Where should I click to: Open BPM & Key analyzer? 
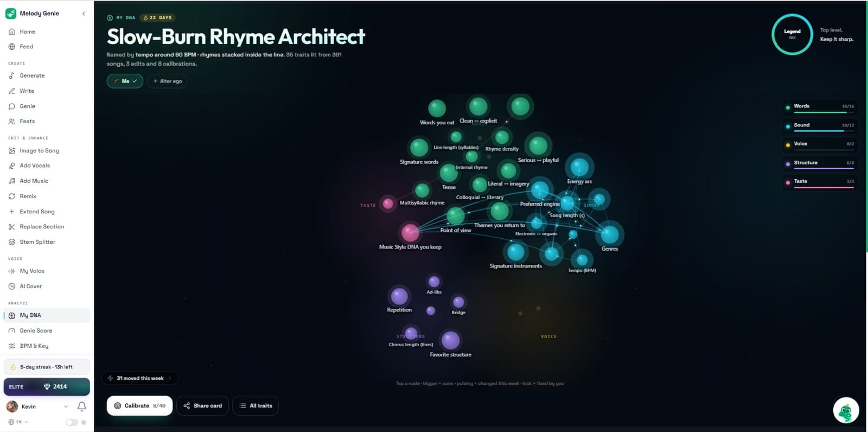tap(47, 346)
